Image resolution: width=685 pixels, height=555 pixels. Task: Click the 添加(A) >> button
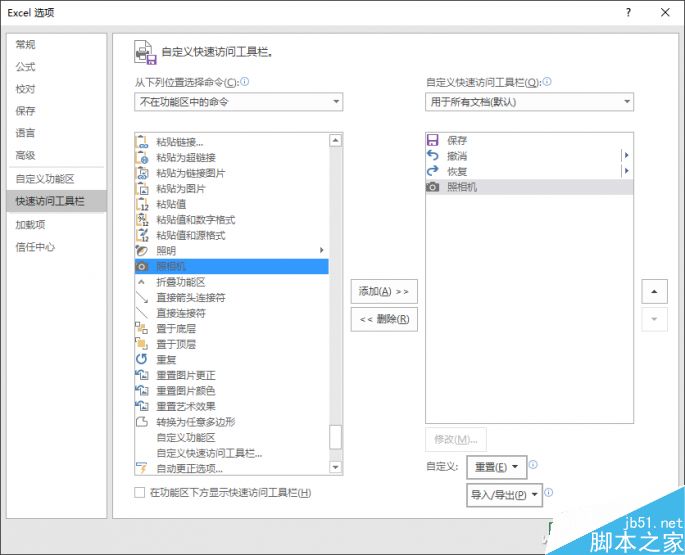[x=384, y=291]
